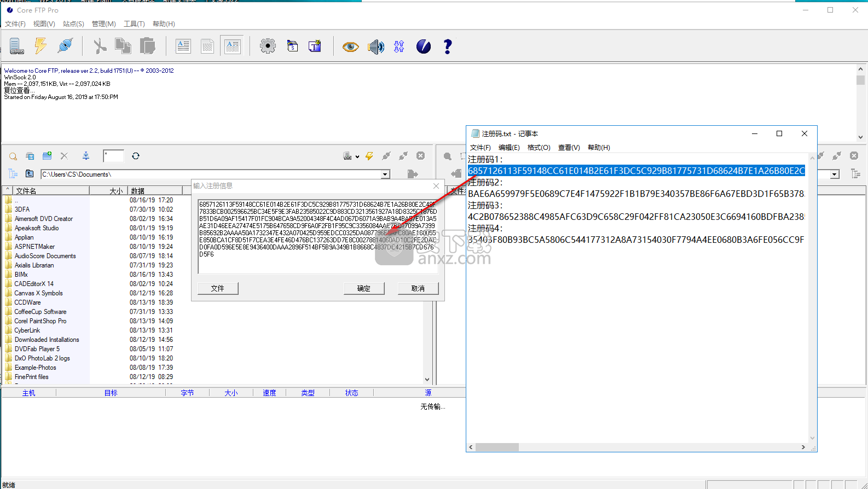This screenshot has width=868, height=489.
Task: Click the eye view icon
Action: [350, 47]
